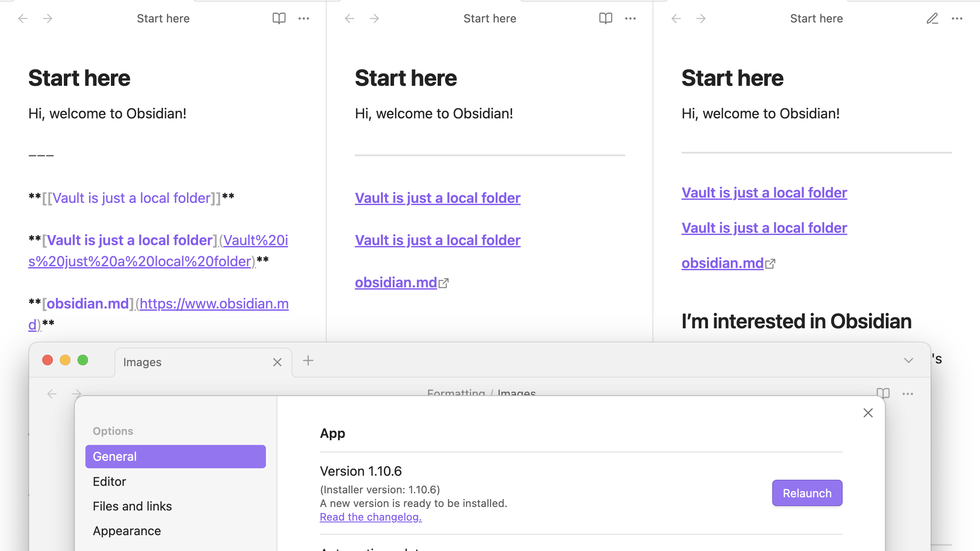Click reading view book icon in left pane
980x551 pixels.
click(x=279, y=18)
